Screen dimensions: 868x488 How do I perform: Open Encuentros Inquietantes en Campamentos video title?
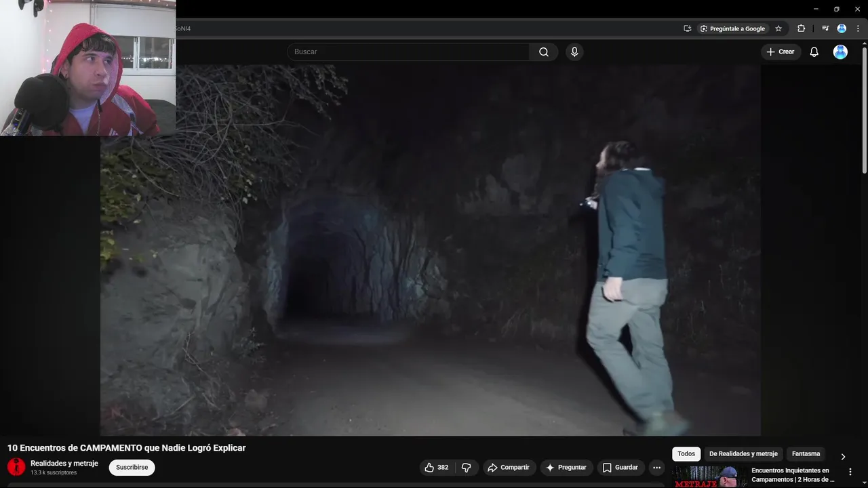(x=793, y=475)
